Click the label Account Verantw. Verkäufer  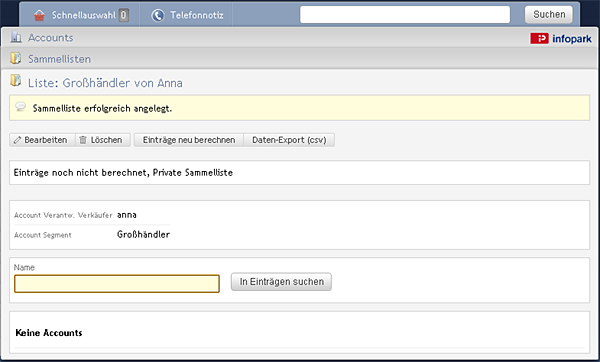click(63, 215)
